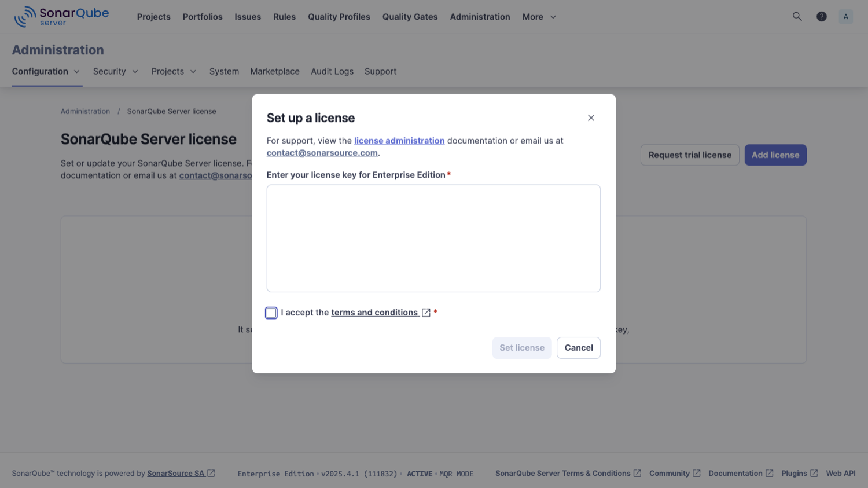Click the SonarSource SA external link icon
Image resolution: width=868 pixels, height=488 pixels.
coord(211,473)
